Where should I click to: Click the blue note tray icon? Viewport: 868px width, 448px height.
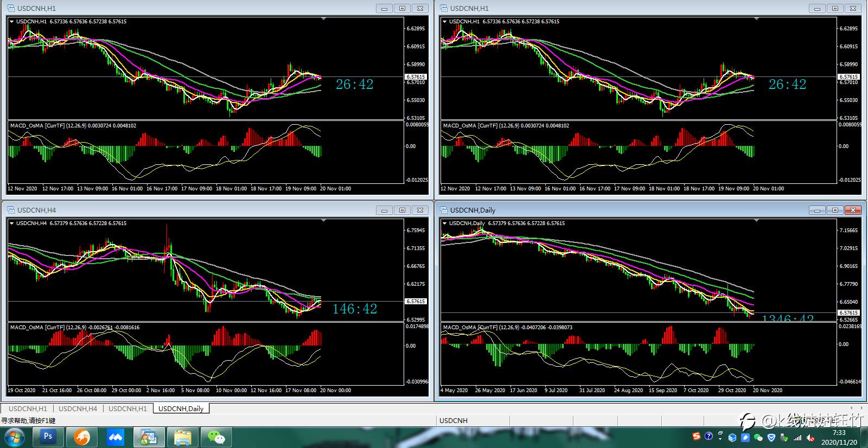[745, 438]
